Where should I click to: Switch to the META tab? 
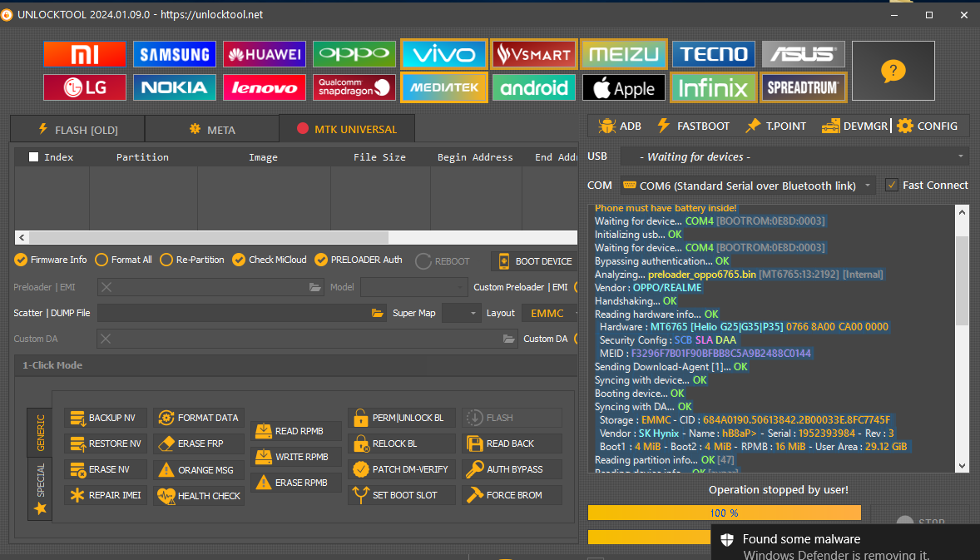[211, 129]
